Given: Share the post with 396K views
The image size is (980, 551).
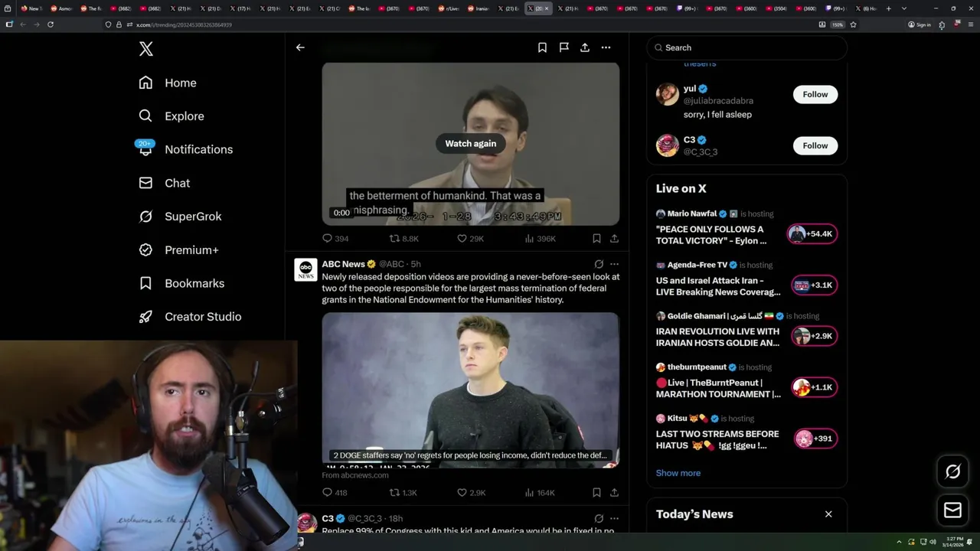Looking at the screenshot, I should click(x=614, y=239).
